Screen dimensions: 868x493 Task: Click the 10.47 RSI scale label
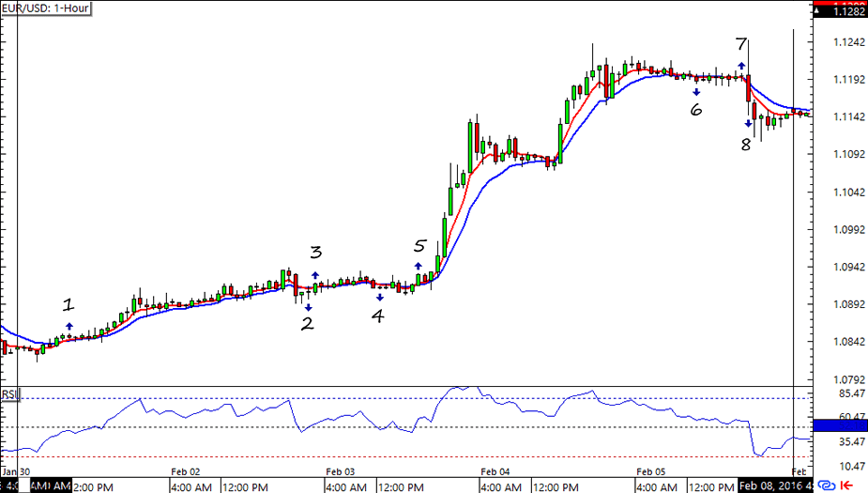(x=852, y=467)
